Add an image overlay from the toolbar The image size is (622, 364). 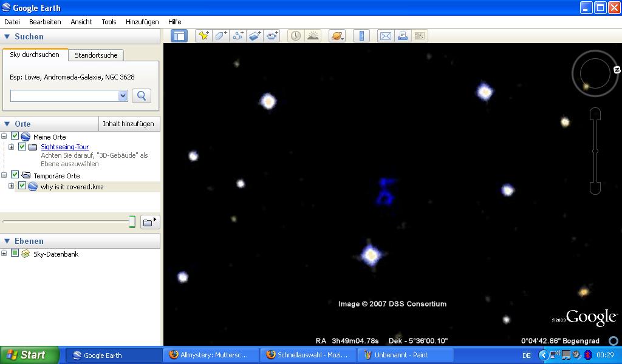pyautogui.click(x=255, y=36)
